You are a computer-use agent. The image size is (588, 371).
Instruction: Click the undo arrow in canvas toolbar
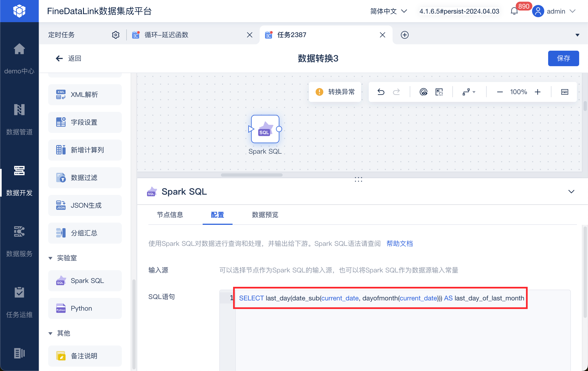click(381, 92)
